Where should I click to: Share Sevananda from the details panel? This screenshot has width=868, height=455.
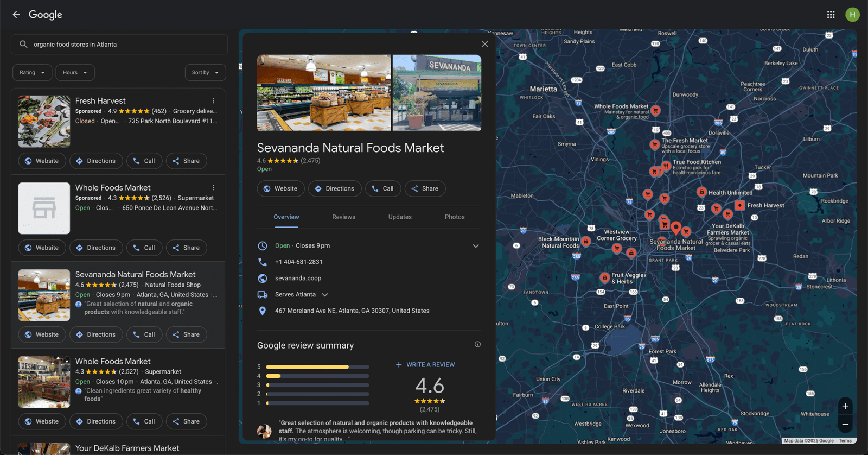click(x=425, y=188)
